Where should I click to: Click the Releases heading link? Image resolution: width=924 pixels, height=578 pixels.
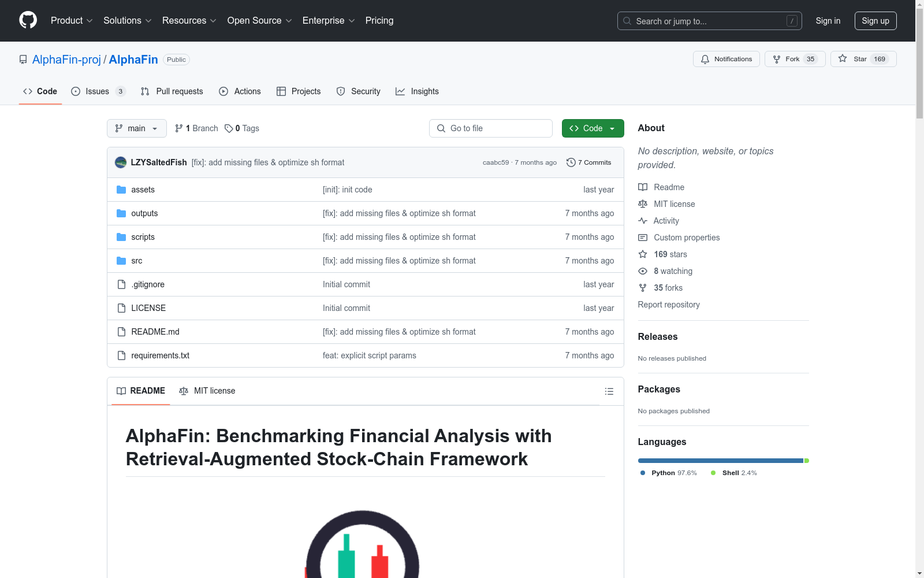(x=658, y=336)
